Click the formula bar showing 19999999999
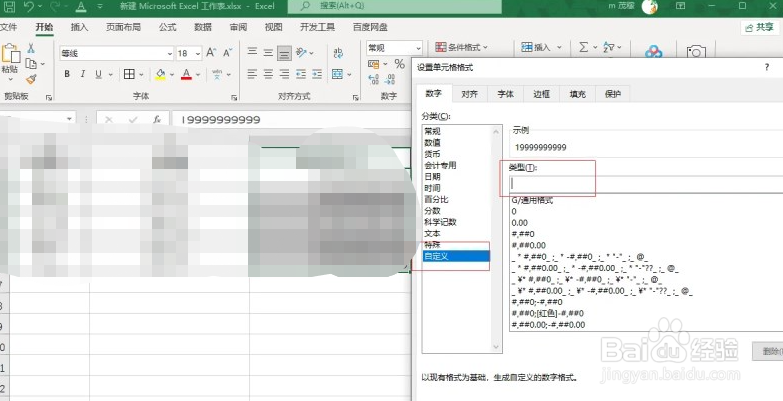The image size is (783, 401). (x=290, y=120)
